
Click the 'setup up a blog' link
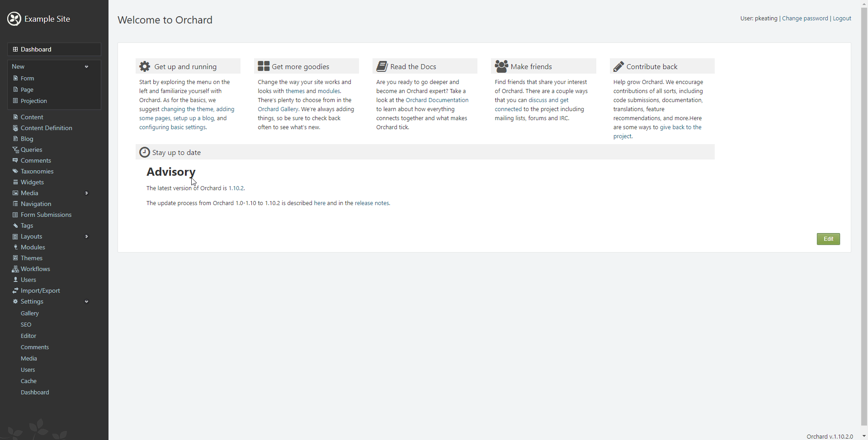click(x=193, y=118)
